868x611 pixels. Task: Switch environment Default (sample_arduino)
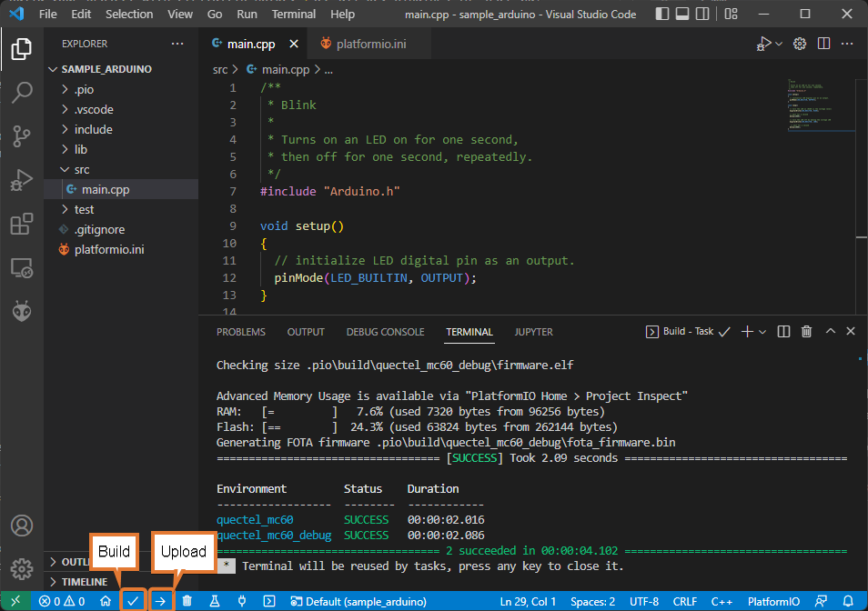point(358,601)
